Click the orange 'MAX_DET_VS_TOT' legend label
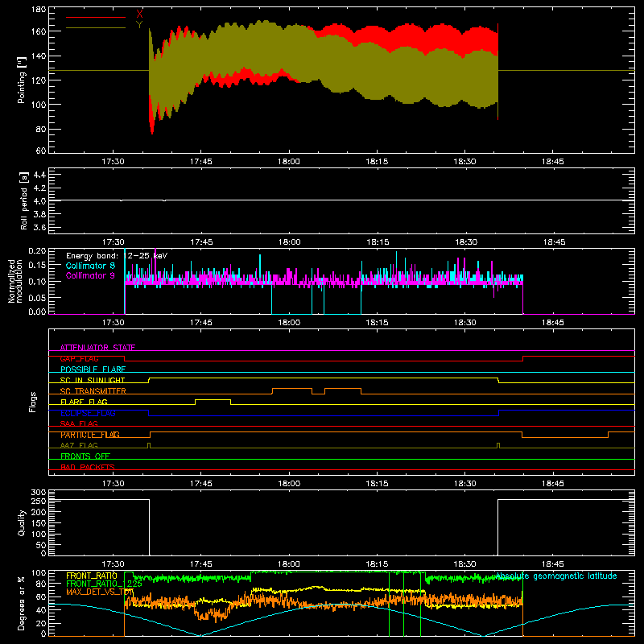644x644 pixels. point(100,592)
